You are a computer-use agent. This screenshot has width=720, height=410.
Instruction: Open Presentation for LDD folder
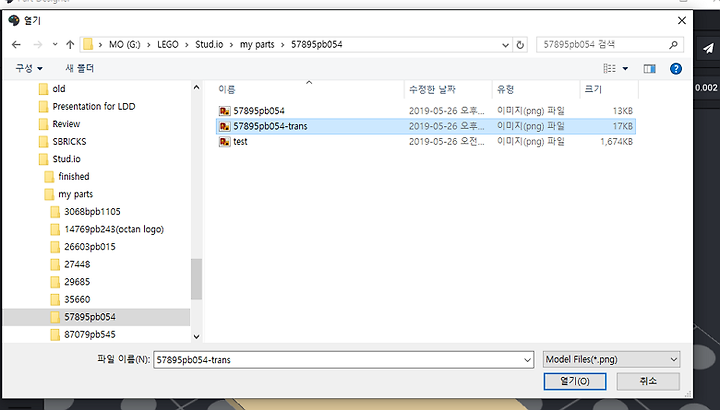click(x=94, y=107)
